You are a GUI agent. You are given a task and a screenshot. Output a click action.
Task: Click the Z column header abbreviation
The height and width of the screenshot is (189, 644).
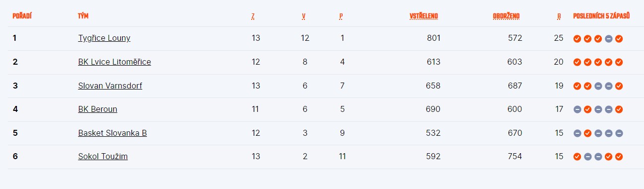point(253,16)
